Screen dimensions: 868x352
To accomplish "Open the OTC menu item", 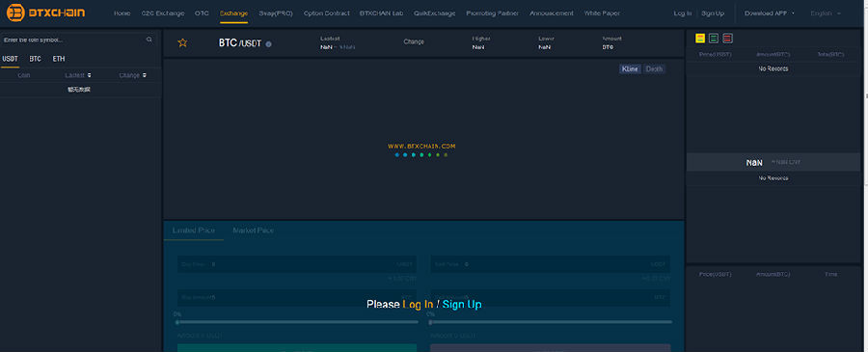I will pyautogui.click(x=203, y=13).
